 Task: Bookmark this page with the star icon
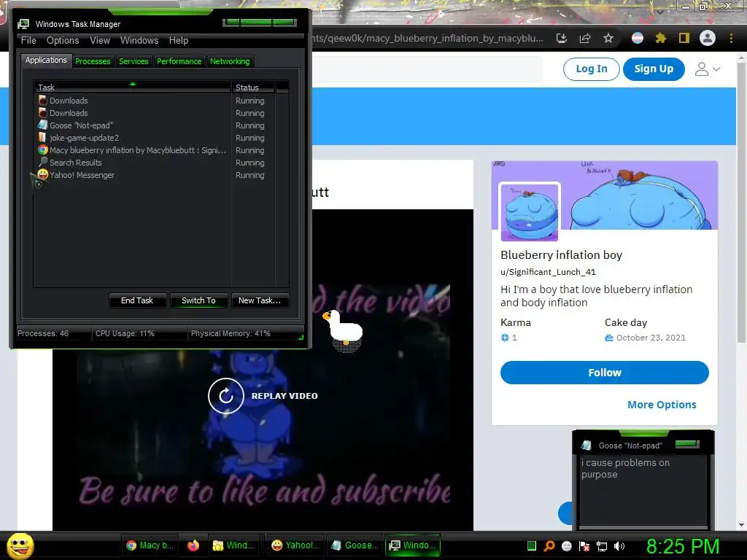click(608, 38)
